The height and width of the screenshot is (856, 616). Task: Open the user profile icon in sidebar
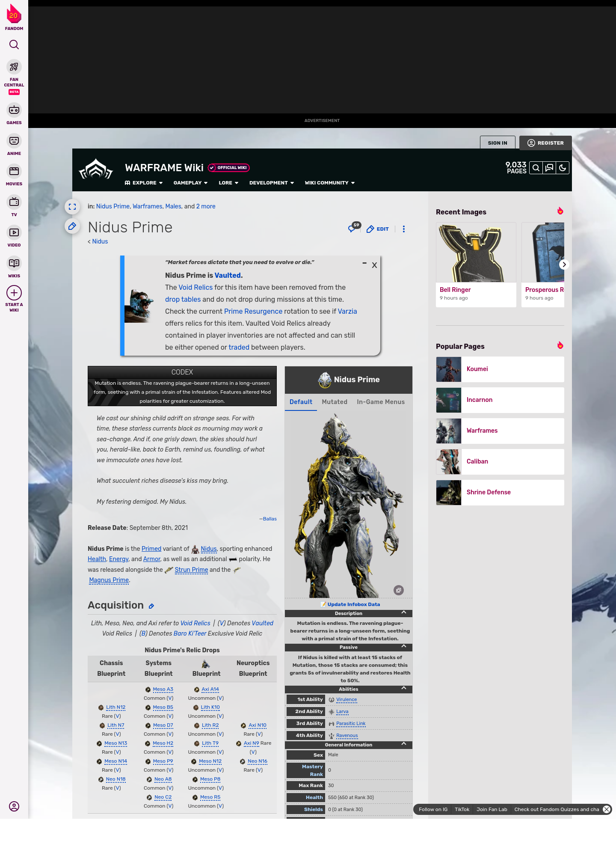coord(14,806)
